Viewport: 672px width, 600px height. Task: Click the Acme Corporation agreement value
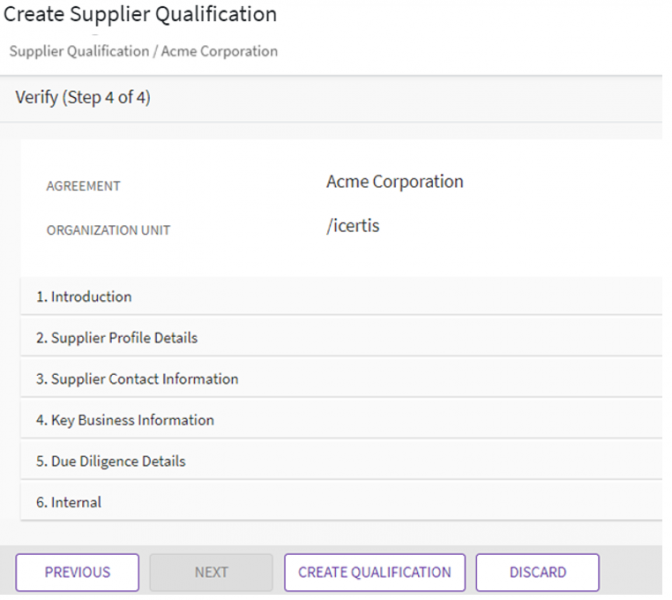coord(394,182)
